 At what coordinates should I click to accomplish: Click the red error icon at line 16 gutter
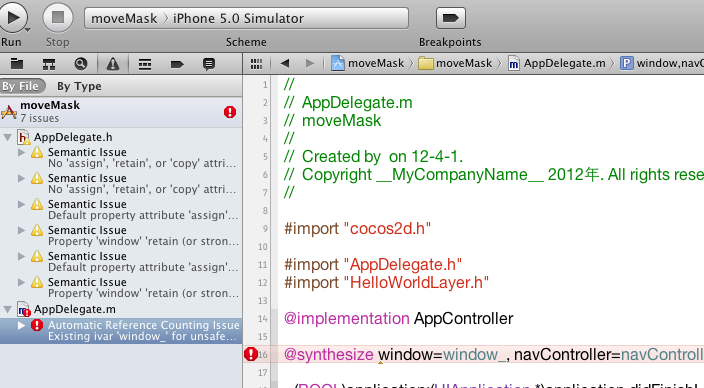point(251,354)
